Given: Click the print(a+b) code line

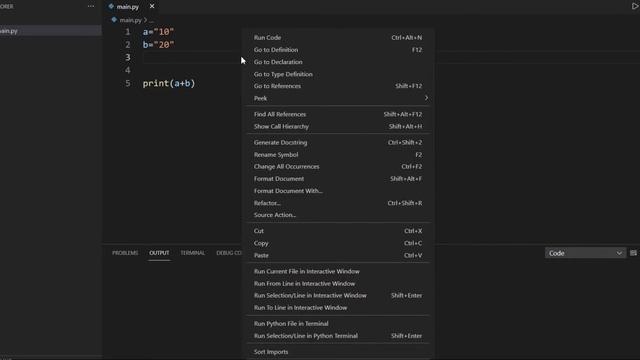Looking at the screenshot, I should pyautogui.click(x=169, y=83).
